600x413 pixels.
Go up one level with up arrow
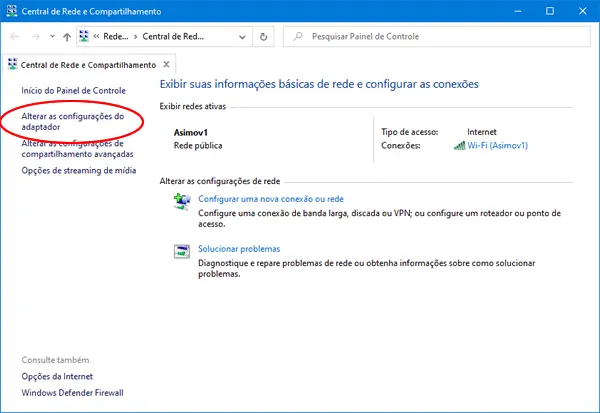(66, 37)
